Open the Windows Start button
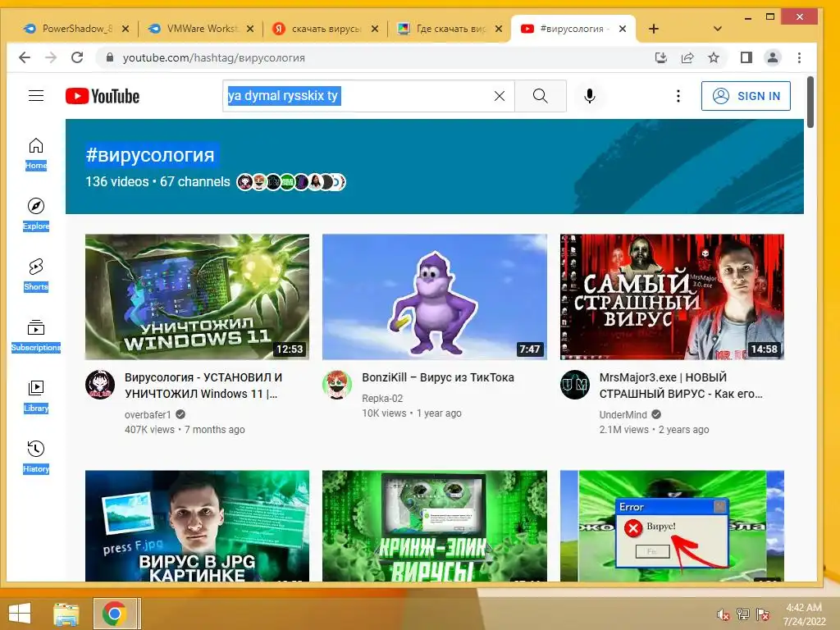The image size is (840, 630). pos(20,614)
